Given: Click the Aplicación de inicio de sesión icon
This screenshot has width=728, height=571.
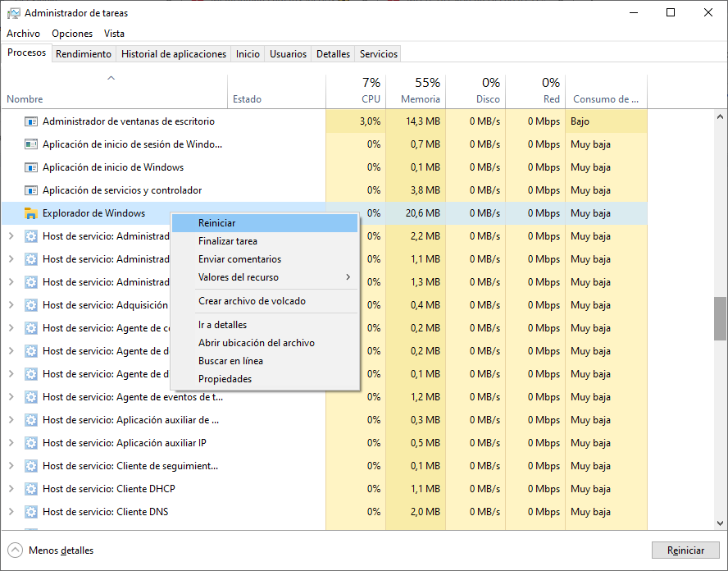Looking at the screenshot, I should (30, 144).
